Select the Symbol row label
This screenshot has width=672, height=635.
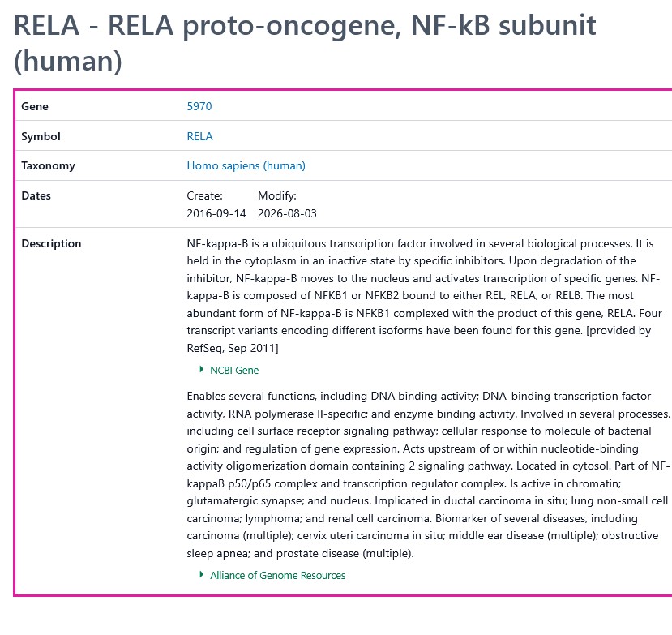41,136
